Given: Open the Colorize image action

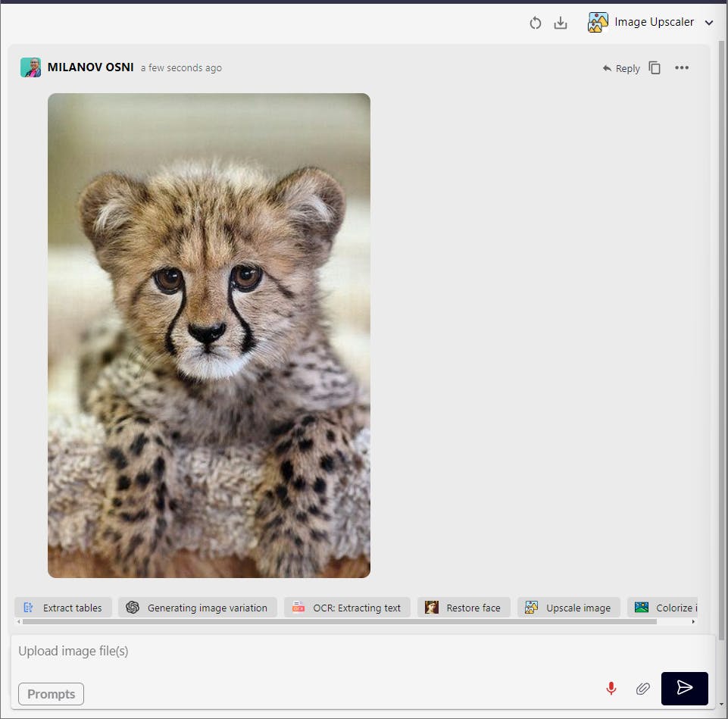Looking at the screenshot, I should click(670, 607).
